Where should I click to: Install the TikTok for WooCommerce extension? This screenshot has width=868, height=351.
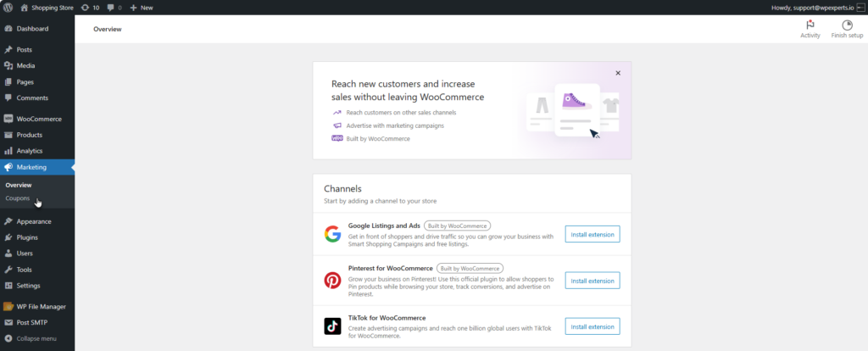[593, 326]
